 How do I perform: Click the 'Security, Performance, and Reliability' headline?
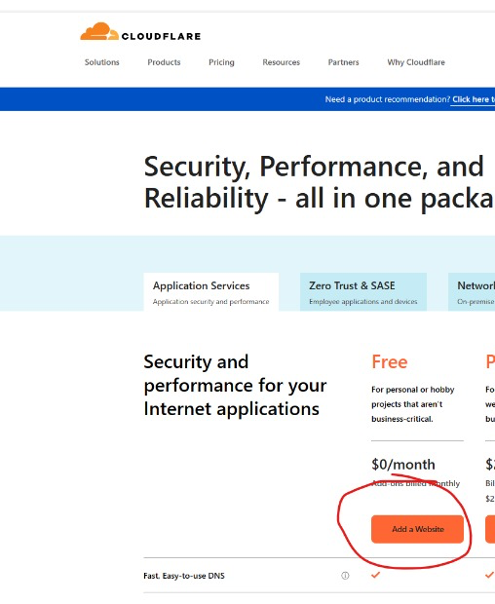point(319,182)
